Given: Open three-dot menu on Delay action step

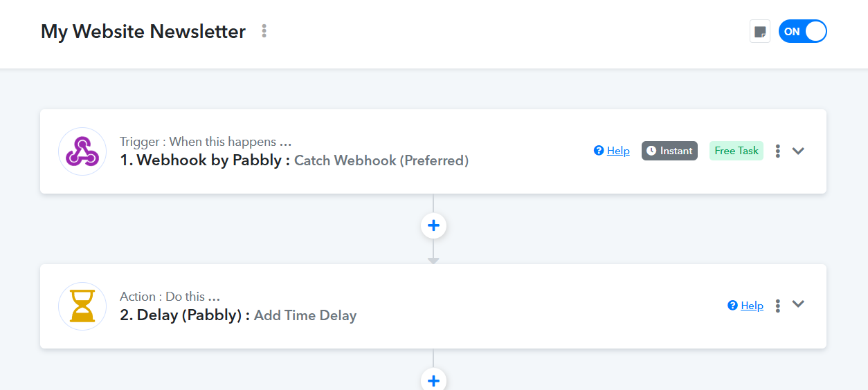Looking at the screenshot, I should 778,306.
